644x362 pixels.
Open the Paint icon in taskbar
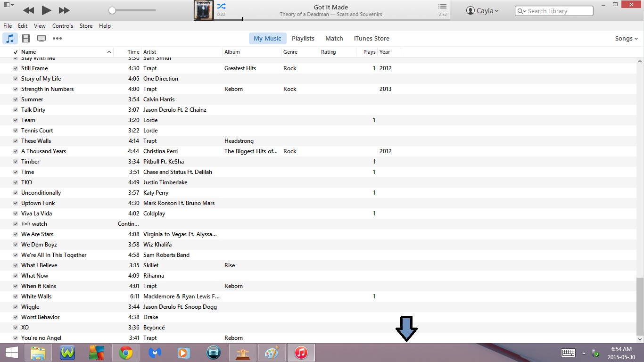point(272,353)
